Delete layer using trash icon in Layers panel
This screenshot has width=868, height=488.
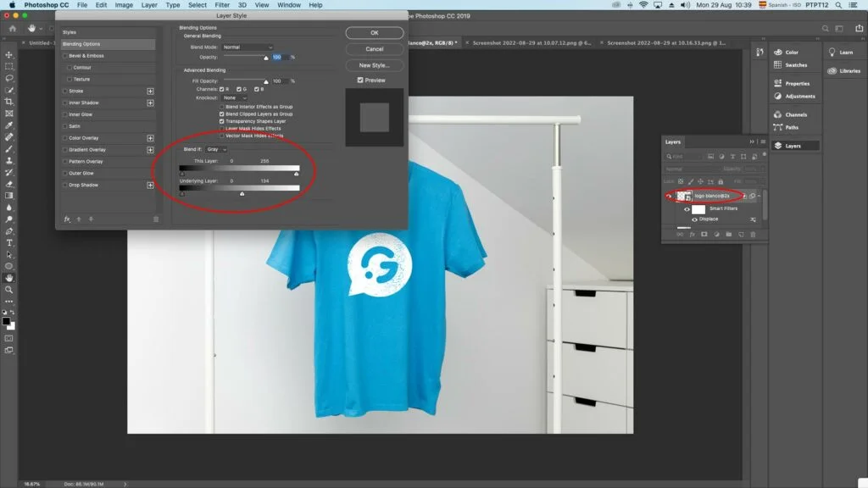click(753, 235)
